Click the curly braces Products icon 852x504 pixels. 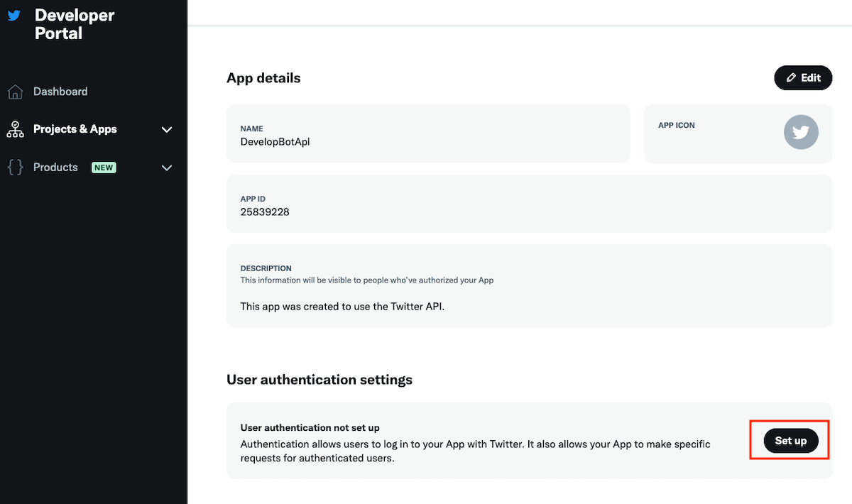point(14,167)
